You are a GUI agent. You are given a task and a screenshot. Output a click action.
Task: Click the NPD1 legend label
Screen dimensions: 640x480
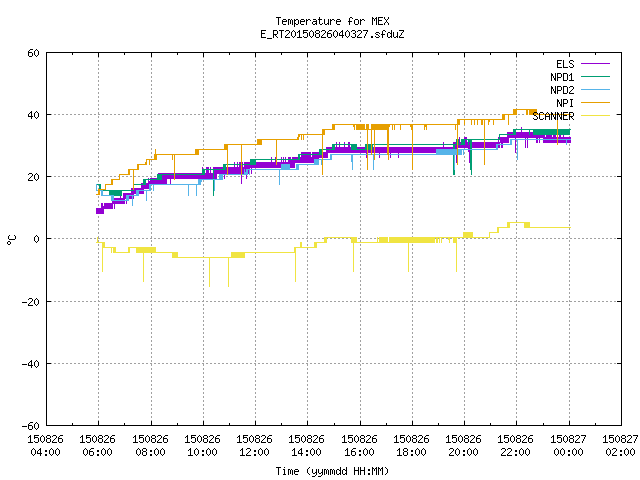562,77
